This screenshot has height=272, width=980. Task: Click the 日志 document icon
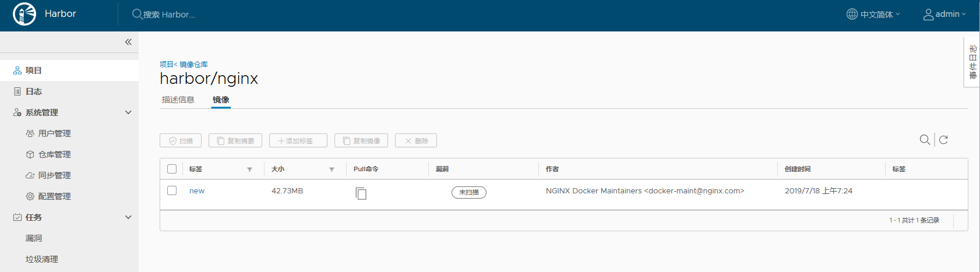[17, 91]
